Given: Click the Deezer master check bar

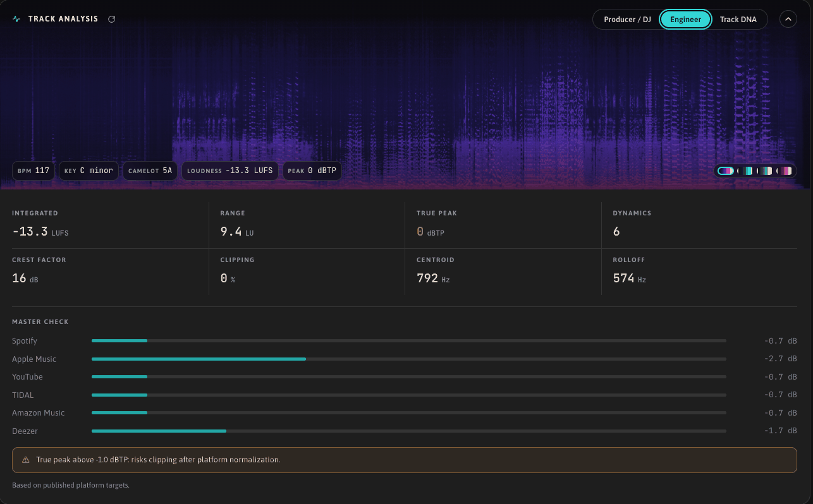Looking at the screenshot, I should pyautogui.click(x=408, y=431).
